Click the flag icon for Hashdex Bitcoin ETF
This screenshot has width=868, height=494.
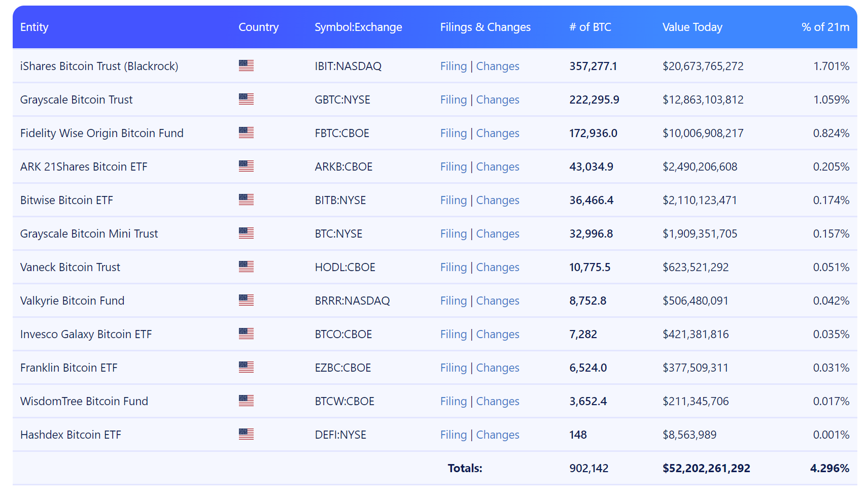click(246, 434)
